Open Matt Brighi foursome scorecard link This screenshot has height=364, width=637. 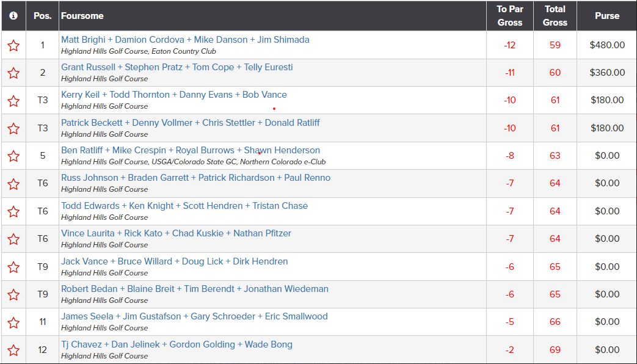coord(185,40)
